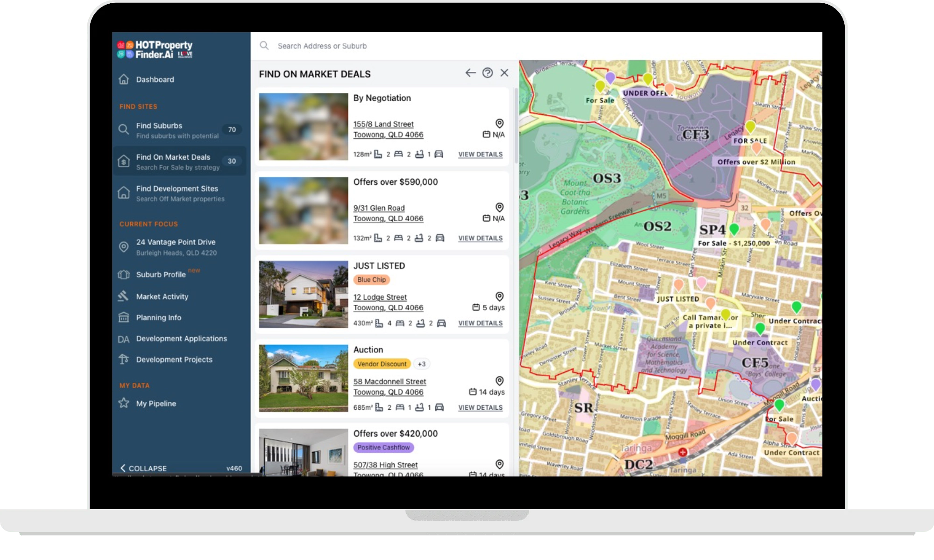Close the Find On Market Deals panel
This screenshot has height=560, width=934.
(x=504, y=73)
